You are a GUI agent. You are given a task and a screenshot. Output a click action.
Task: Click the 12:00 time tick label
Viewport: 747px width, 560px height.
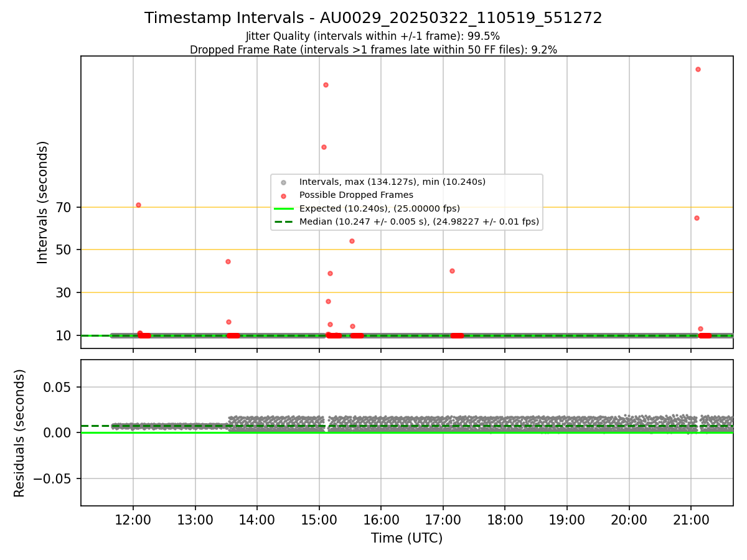133,519
